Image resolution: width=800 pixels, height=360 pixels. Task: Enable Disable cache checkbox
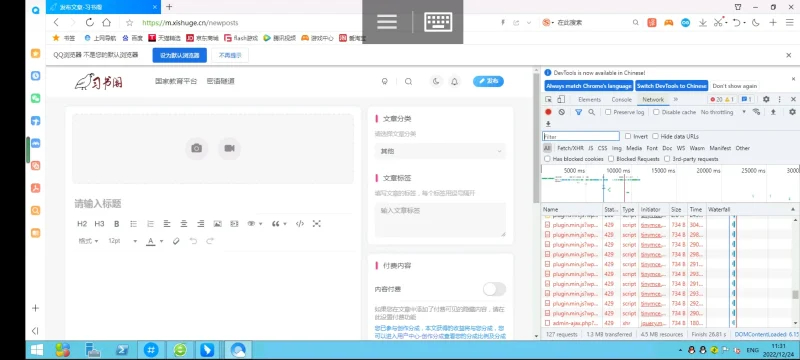point(656,112)
